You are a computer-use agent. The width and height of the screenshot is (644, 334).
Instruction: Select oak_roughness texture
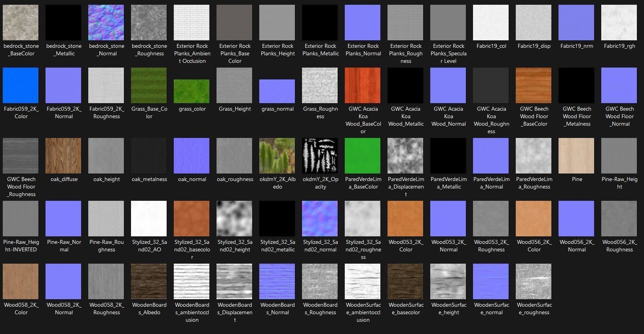234,156
